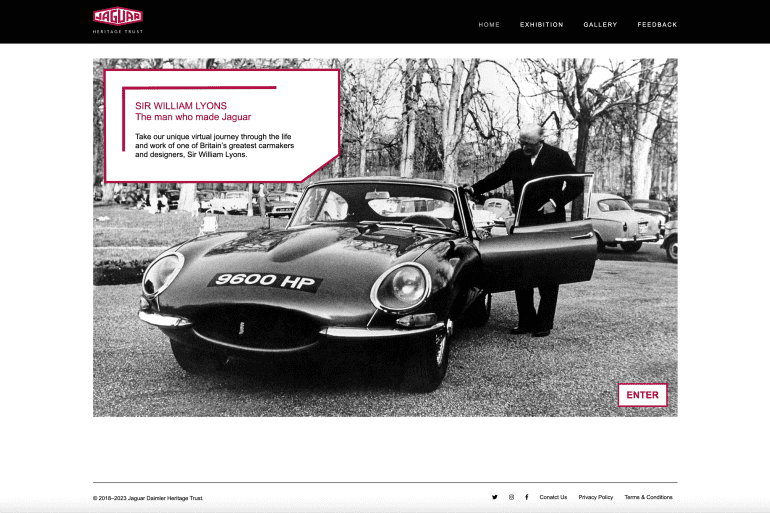The height and width of the screenshot is (513, 770).
Task: Open the Facebook icon in footer
Action: pyautogui.click(x=527, y=497)
